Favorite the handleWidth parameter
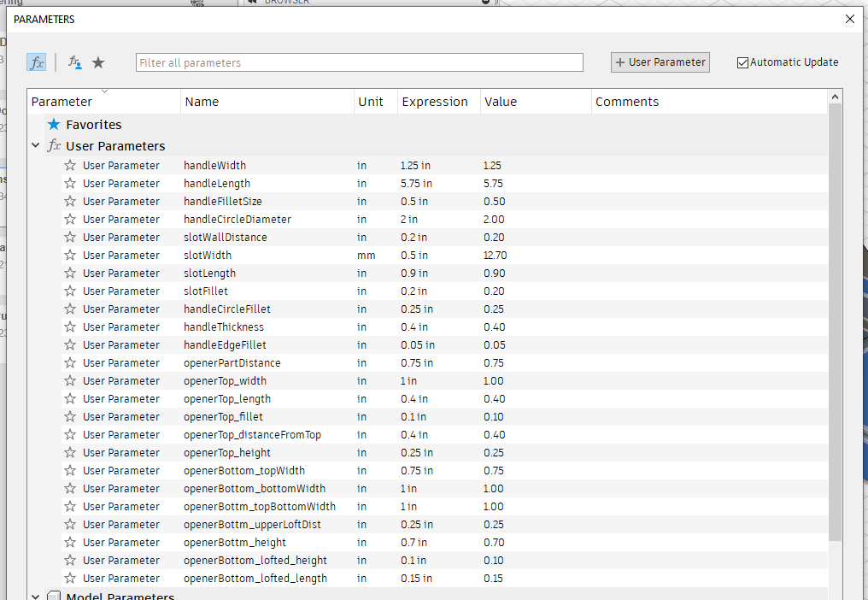Viewport: 868px width, 600px height. click(69, 165)
